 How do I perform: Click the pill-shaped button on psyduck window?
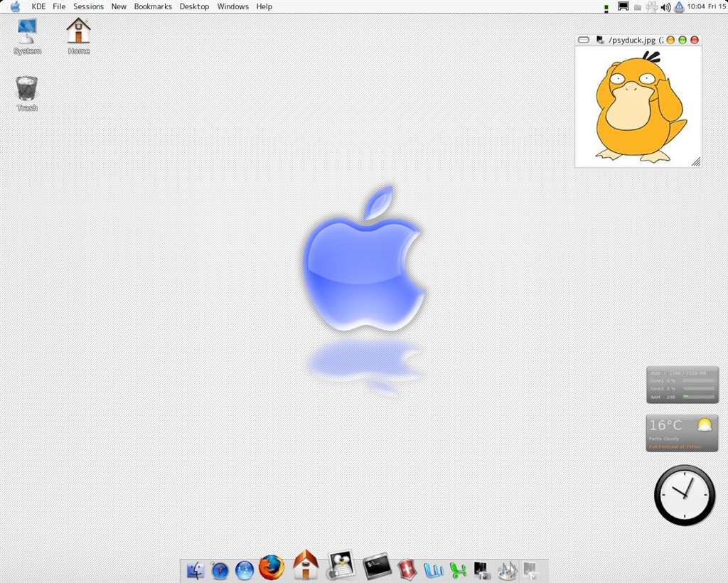[x=584, y=41]
